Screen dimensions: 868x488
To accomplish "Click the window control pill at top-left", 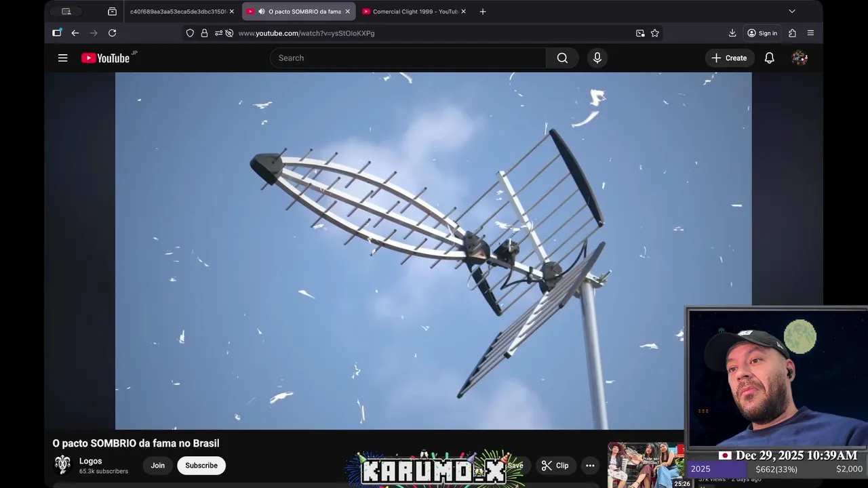I will point(66,12).
